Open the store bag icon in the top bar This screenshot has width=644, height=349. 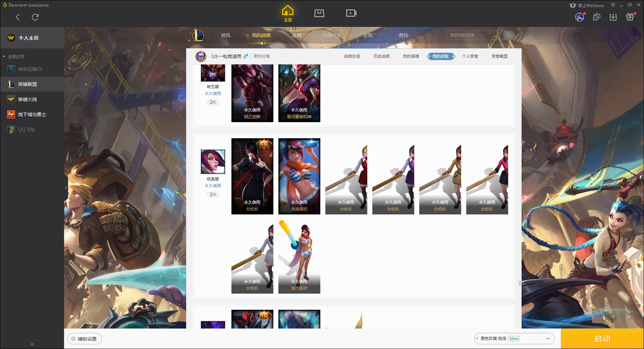pos(319,13)
